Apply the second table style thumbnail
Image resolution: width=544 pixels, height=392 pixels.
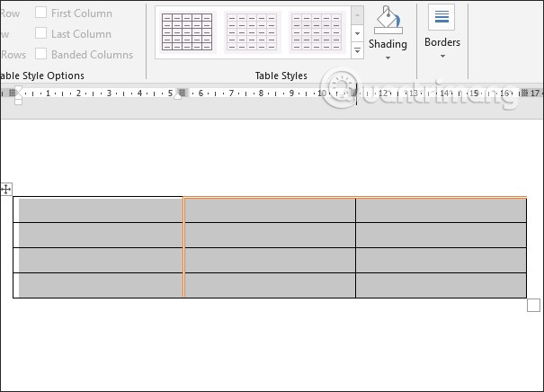click(252, 31)
